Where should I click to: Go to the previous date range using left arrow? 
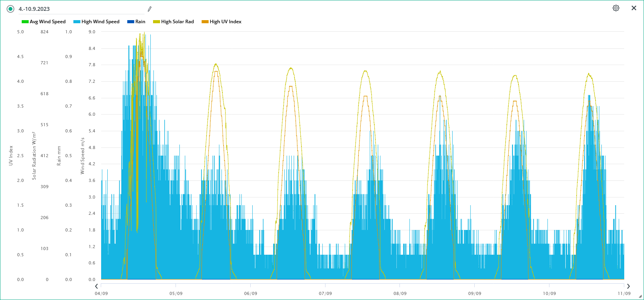pyautogui.click(x=96, y=286)
